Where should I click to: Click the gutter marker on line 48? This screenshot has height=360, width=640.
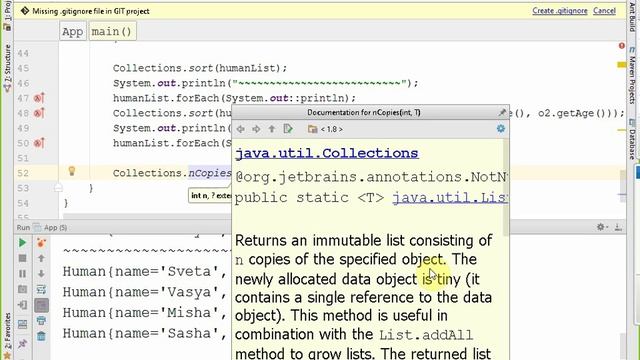[39, 113]
